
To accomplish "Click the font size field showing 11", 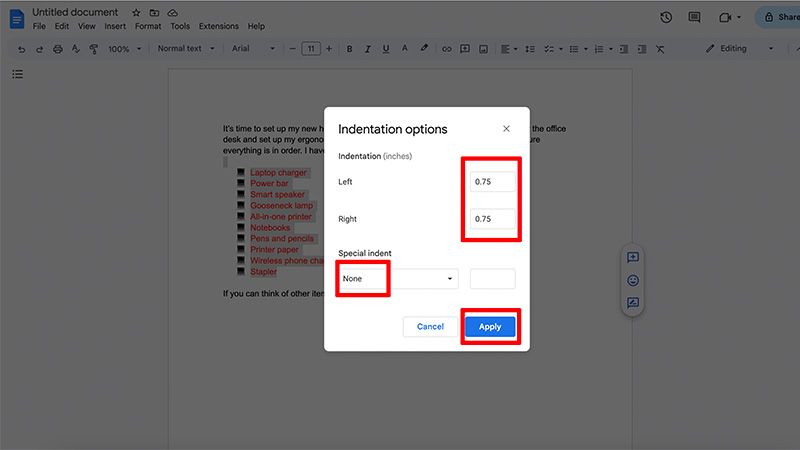I will click(x=311, y=49).
